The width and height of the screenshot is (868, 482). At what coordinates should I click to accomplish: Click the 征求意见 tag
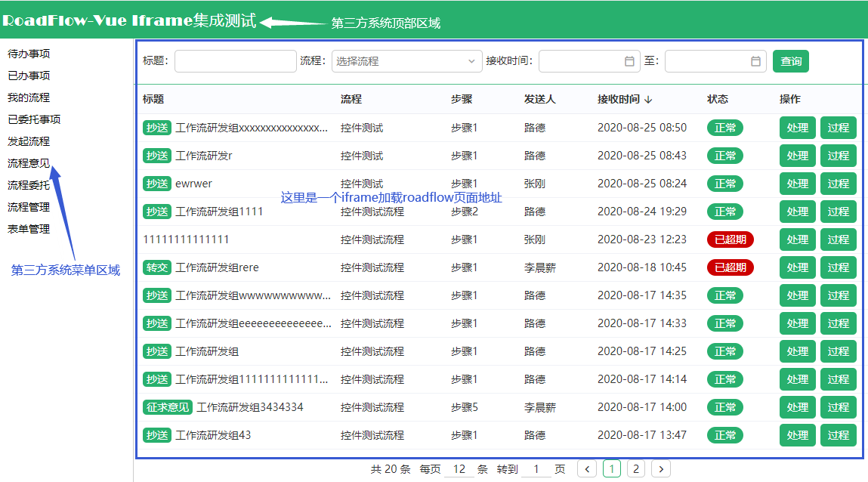(168, 407)
